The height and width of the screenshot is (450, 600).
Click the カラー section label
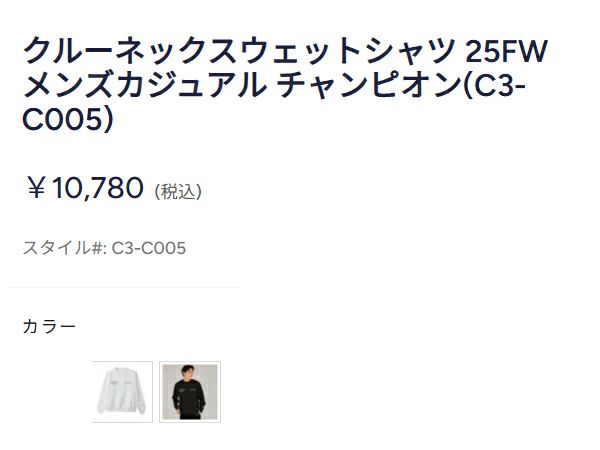click(x=49, y=326)
